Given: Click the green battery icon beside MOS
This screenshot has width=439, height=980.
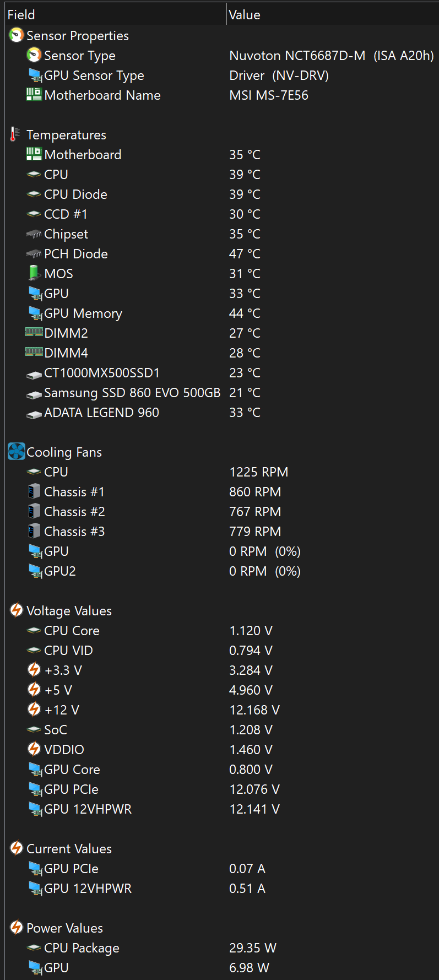Looking at the screenshot, I should click(x=34, y=273).
